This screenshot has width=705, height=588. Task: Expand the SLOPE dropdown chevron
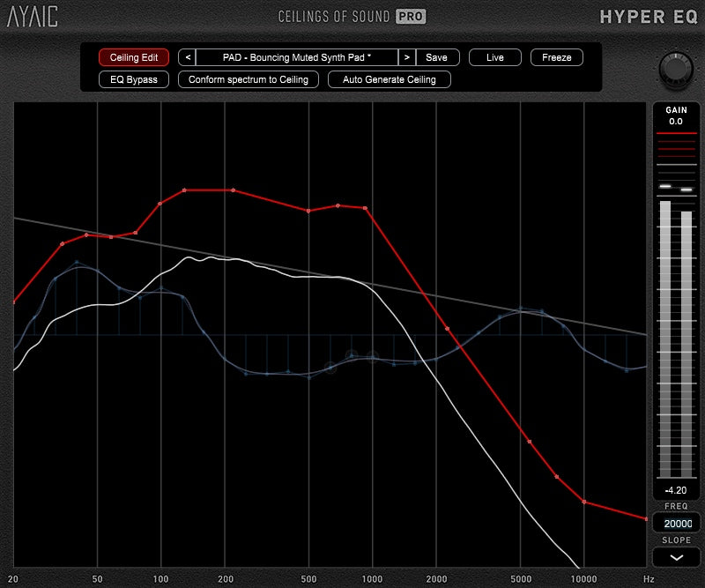(x=676, y=558)
